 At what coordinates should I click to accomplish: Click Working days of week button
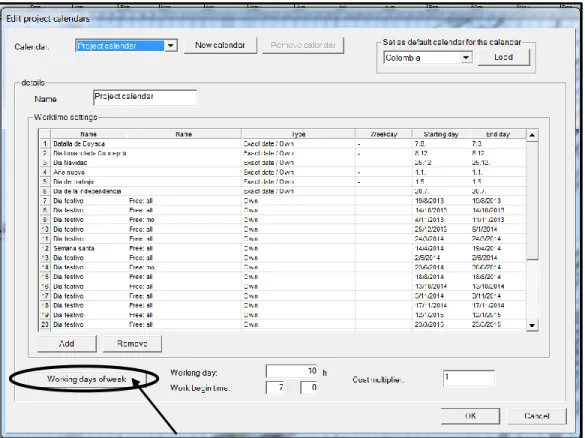pyautogui.click(x=87, y=379)
